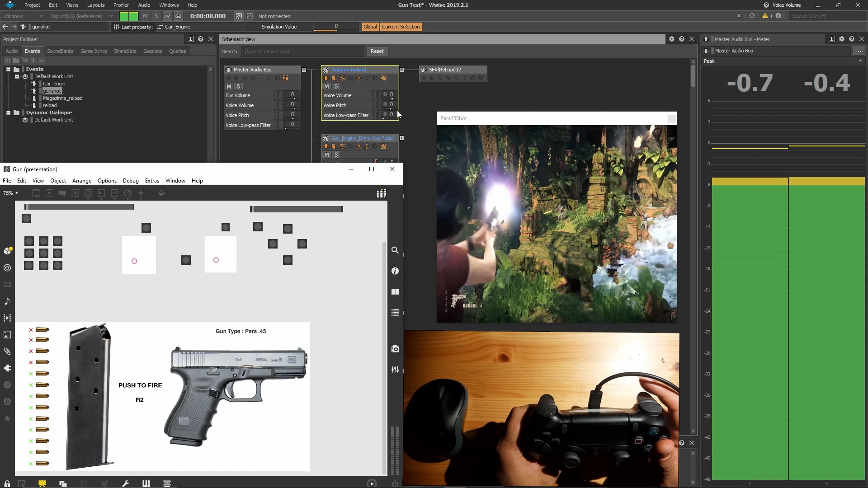The height and width of the screenshot is (488, 868).
Task: Open the Peak meter type dropdown
Action: (783, 61)
